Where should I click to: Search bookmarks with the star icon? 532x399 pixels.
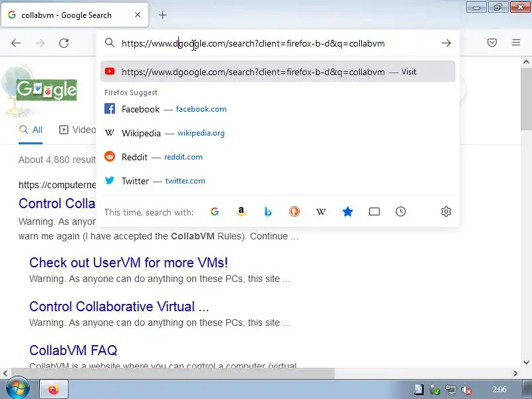[347, 211]
